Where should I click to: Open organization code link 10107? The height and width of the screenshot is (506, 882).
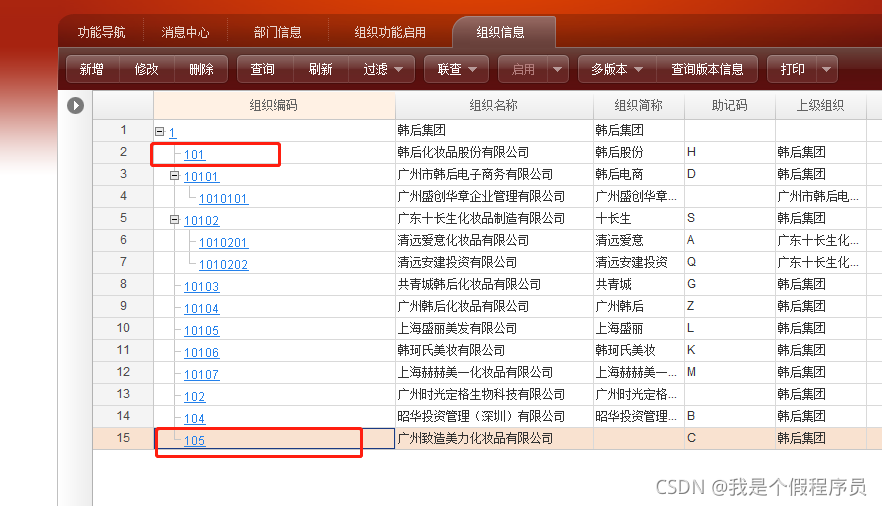201,374
